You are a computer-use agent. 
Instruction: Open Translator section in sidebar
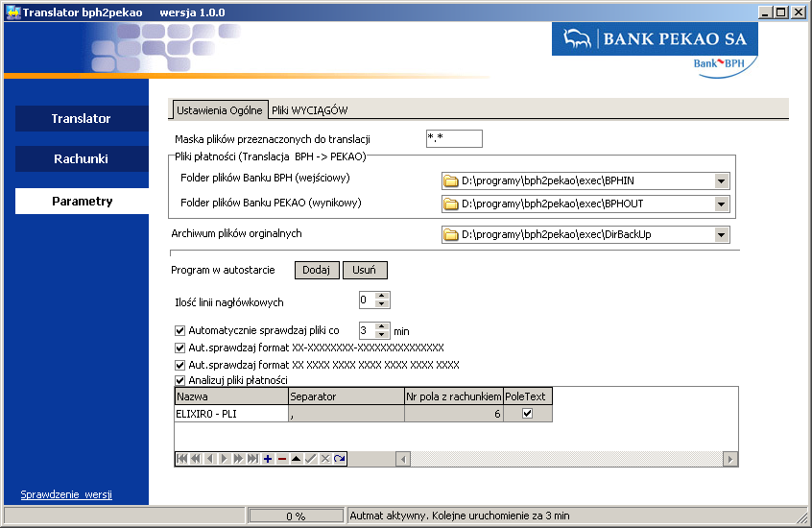coord(82,118)
